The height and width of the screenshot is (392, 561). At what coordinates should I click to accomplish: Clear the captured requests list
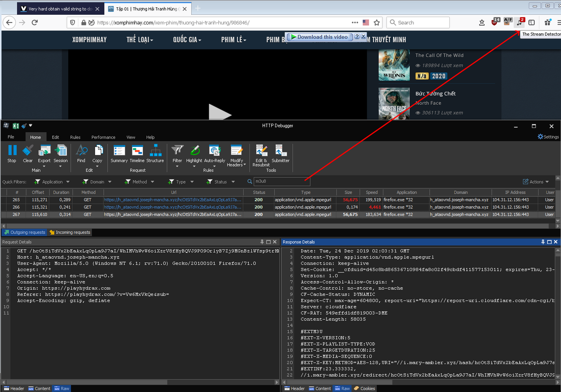[27, 154]
